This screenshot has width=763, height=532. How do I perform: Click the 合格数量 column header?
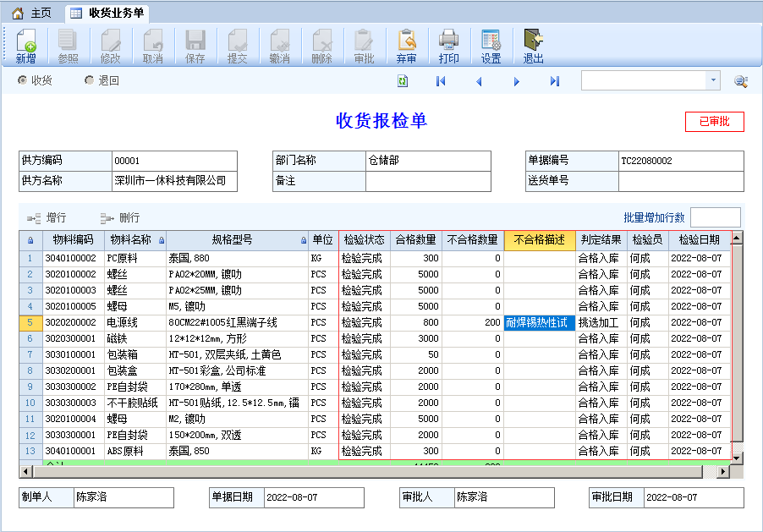click(x=415, y=240)
